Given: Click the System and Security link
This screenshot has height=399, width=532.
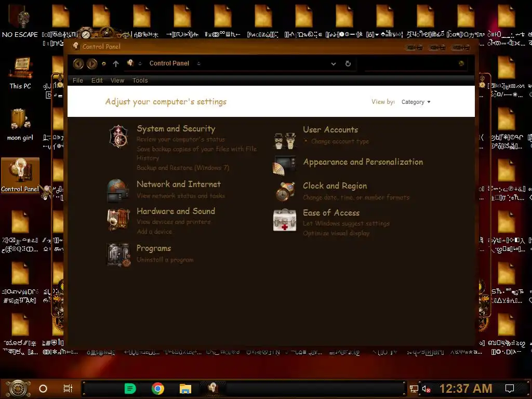Looking at the screenshot, I should 176,129.
